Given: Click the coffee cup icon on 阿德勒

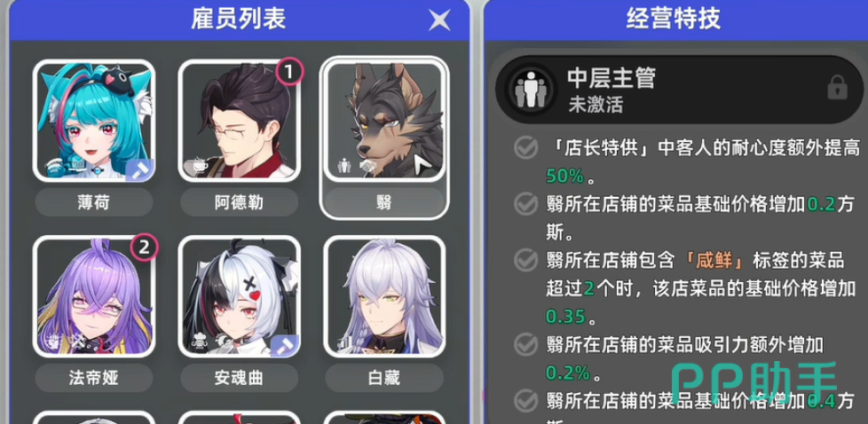Looking at the screenshot, I should click(x=193, y=164).
